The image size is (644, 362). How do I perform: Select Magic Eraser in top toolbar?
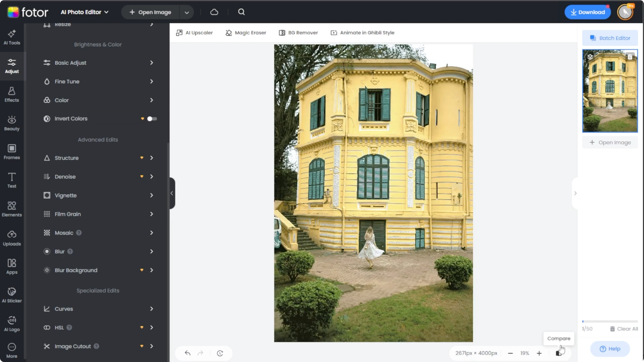pyautogui.click(x=246, y=33)
